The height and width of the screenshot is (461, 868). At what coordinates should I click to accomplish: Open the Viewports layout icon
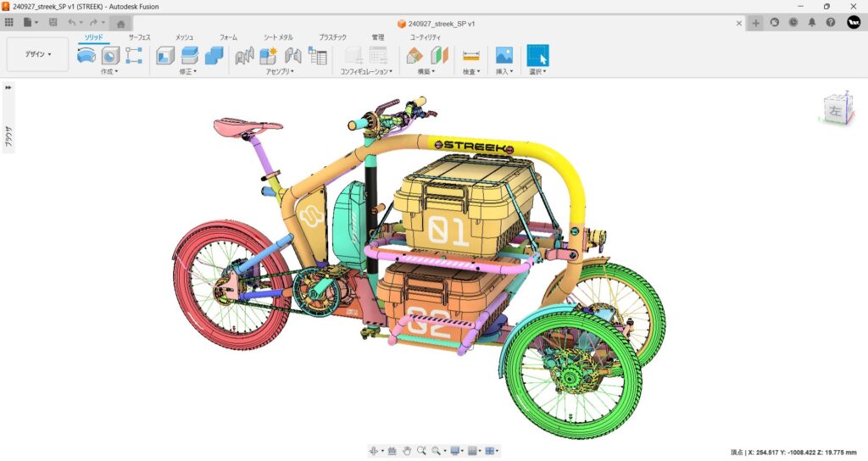[489, 451]
